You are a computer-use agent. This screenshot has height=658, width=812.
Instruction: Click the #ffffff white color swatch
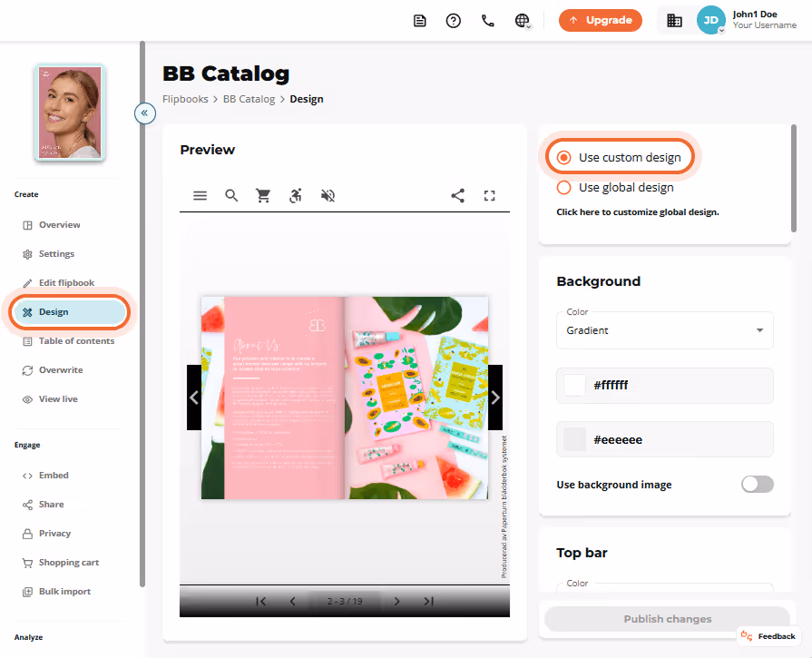(x=574, y=386)
